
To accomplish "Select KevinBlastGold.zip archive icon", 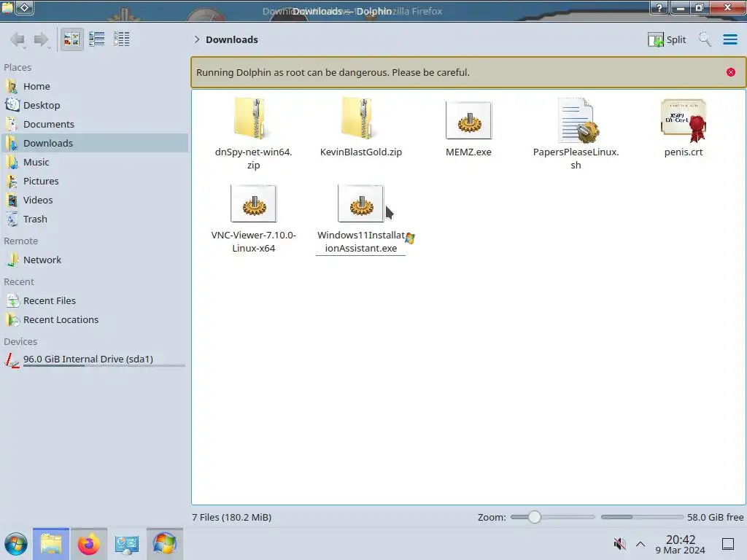I will coord(360,118).
